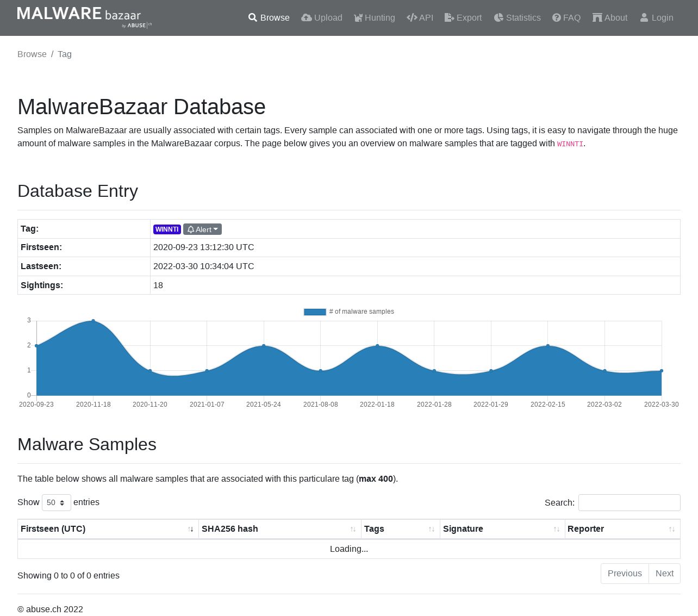Click the About store icon
The height and width of the screenshot is (616, 698).
[597, 18]
